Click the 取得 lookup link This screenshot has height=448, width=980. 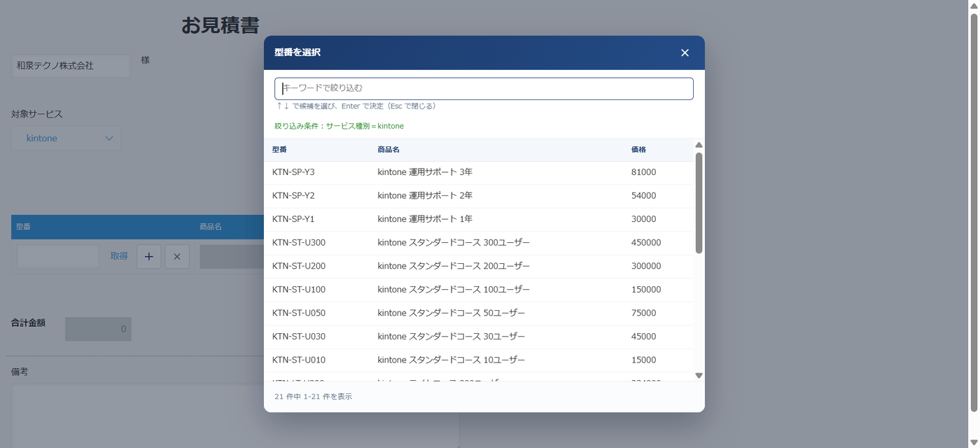click(119, 256)
